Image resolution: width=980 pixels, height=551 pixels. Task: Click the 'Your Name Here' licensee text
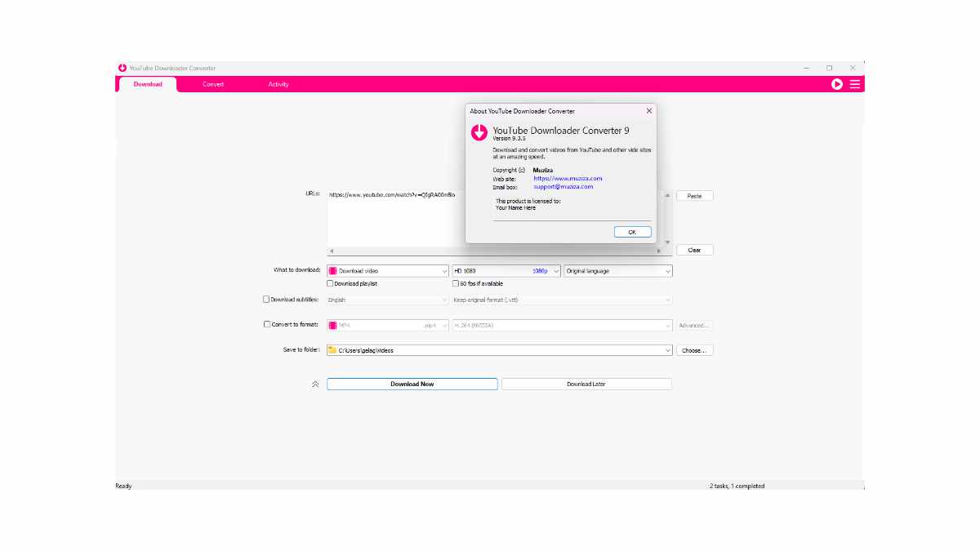(516, 208)
